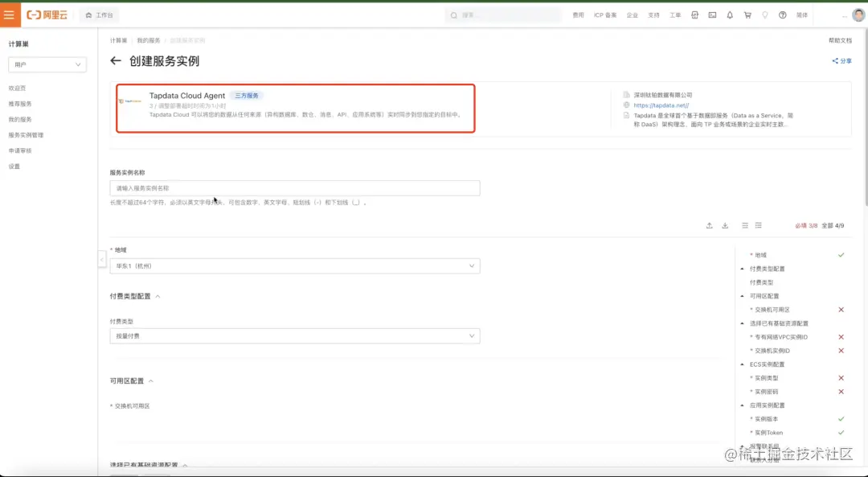Open the shopping cart
Image resolution: width=868 pixels, height=477 pixels.
click(x=747, y=15)
